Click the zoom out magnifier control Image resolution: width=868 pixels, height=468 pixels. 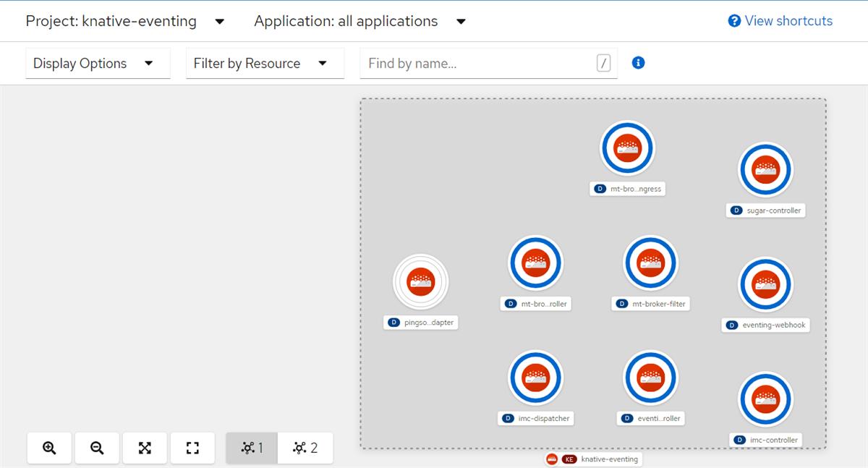tap(97, 448)
